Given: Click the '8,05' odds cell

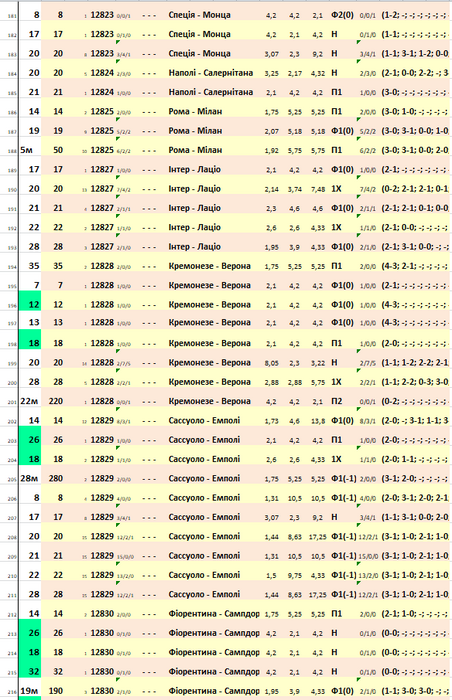Looking at the screenshot, I should tap(271, 363).
